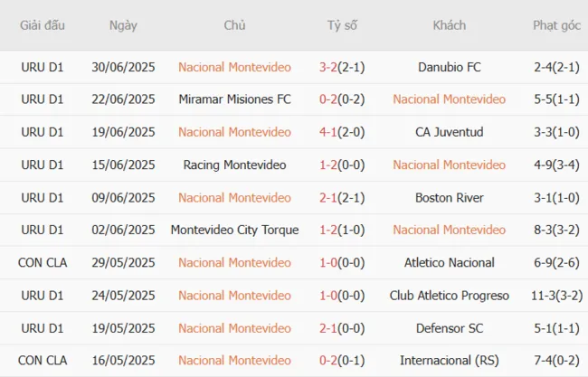Open the Boston River team link
The height and width of the screenshot is (377, 588).
tap(449, 197)
